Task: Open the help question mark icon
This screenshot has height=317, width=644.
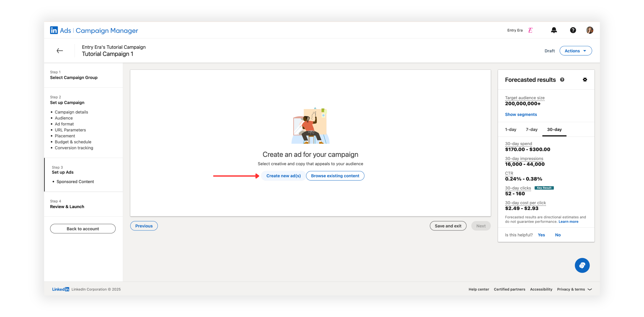Action: [x=573, y=30]
